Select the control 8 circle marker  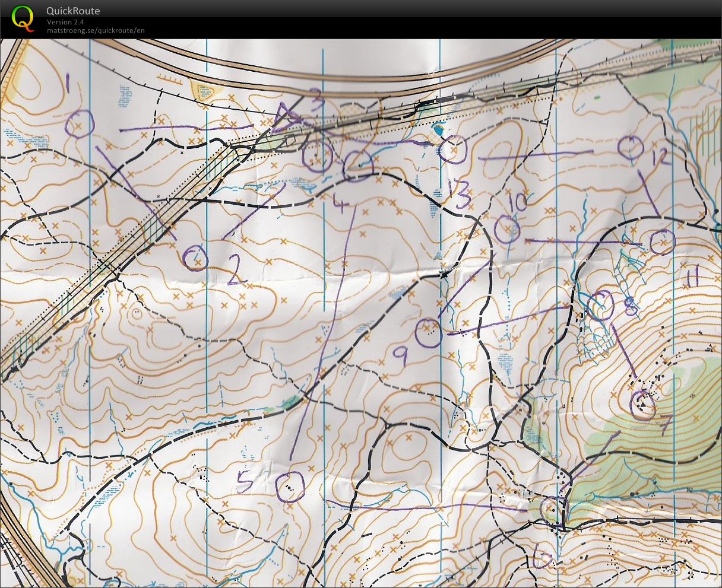(601, 304)
